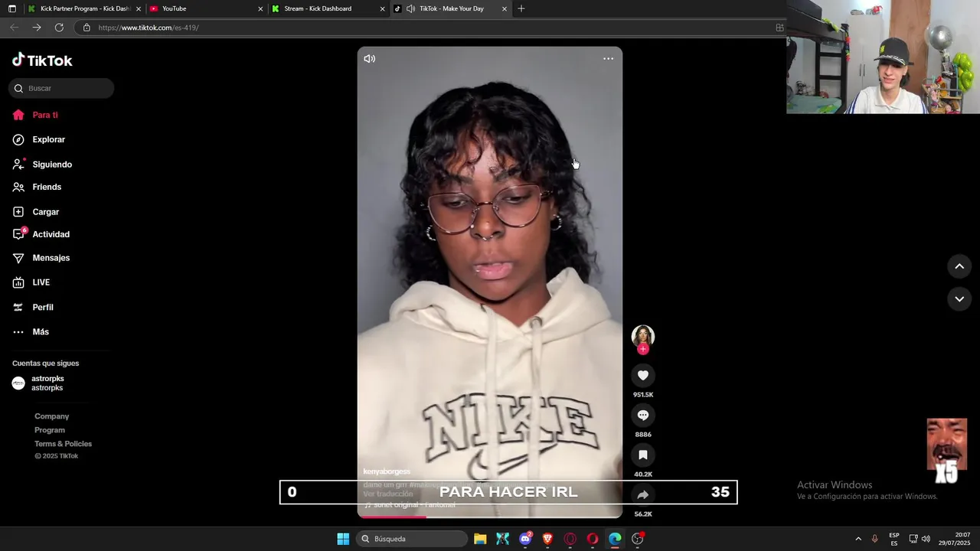Image resolution: width=980 pixels, height=551 pixels.
Task: Click the taskbar Búsqueda search box
Action: (412, 539)
